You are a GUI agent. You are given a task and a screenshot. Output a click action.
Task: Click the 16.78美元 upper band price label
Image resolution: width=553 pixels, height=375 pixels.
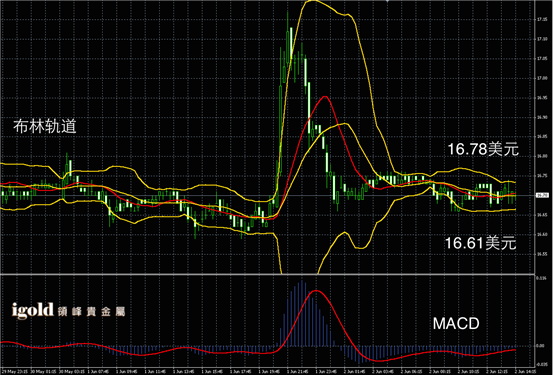pyautogui.click(x=483, y=149)
